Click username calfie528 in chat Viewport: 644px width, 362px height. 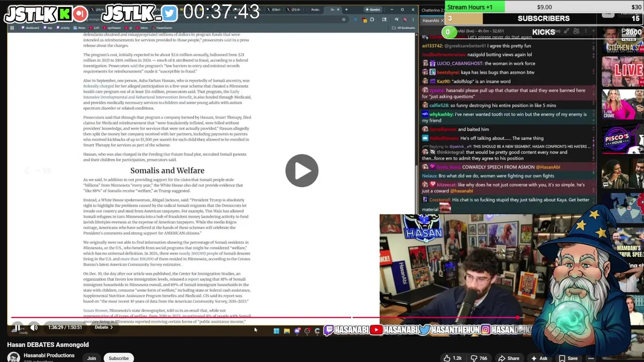click(x=438, y=106)
